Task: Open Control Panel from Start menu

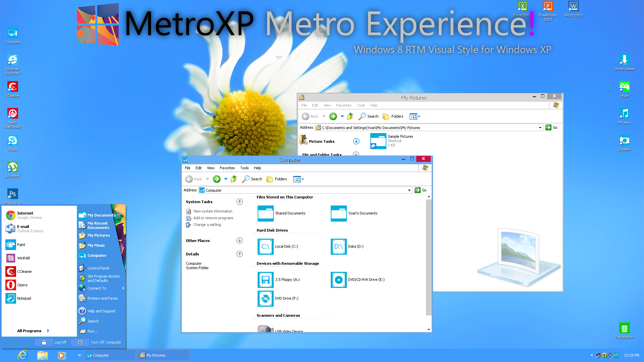Action: coord(94,268)
